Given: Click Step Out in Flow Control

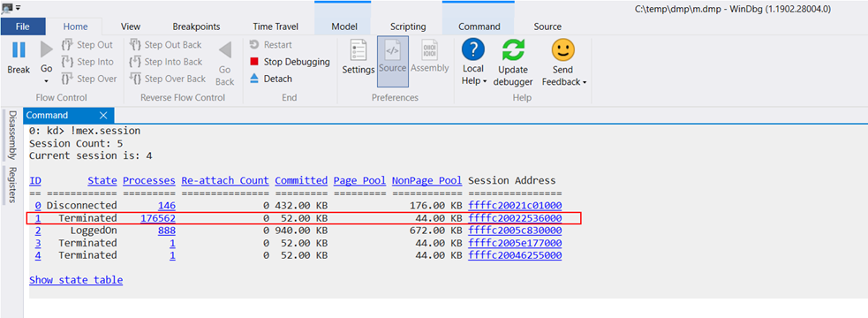Looking at the screenshot, I should (87, 45).
